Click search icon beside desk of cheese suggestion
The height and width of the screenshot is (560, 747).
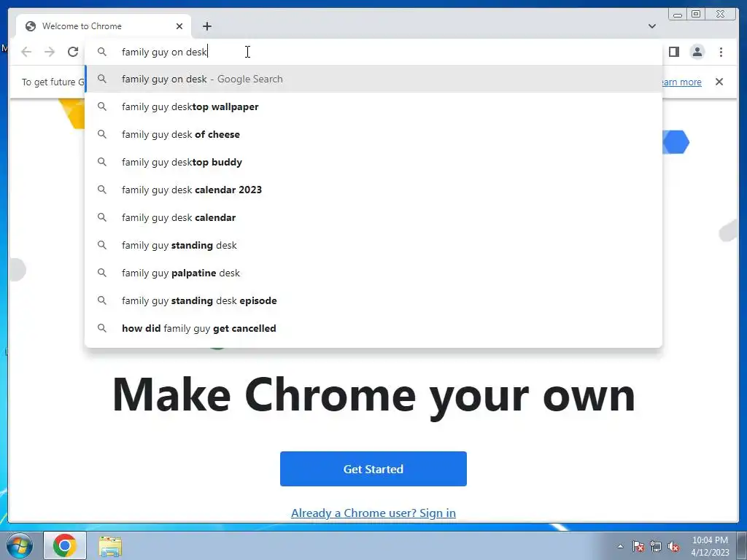click(x=102, y=134)
